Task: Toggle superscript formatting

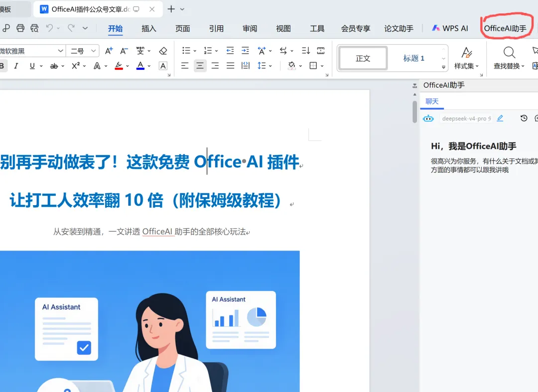Action: pyautogui.click(x=76, y=66)
